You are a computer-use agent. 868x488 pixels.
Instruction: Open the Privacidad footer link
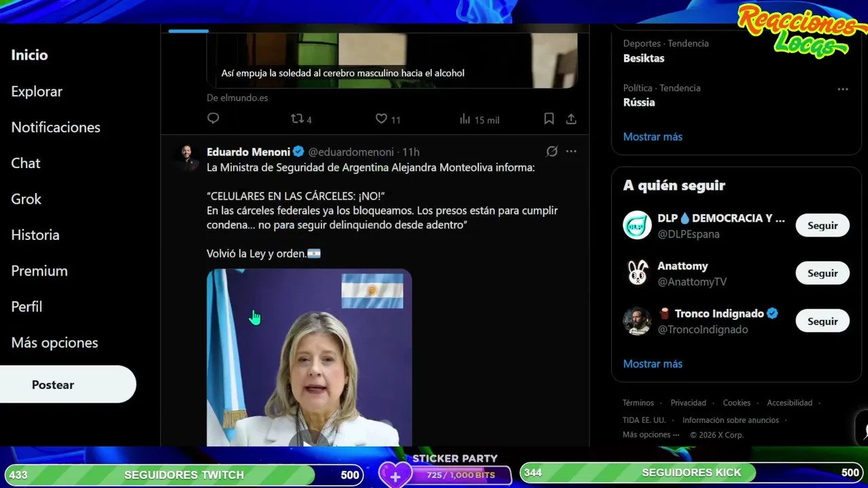point(688,403)
